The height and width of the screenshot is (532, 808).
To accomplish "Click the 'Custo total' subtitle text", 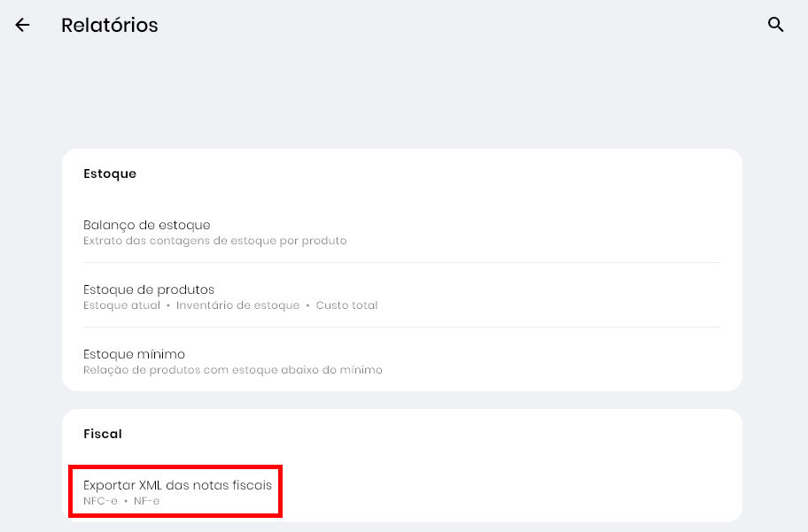I will [347, 305].
